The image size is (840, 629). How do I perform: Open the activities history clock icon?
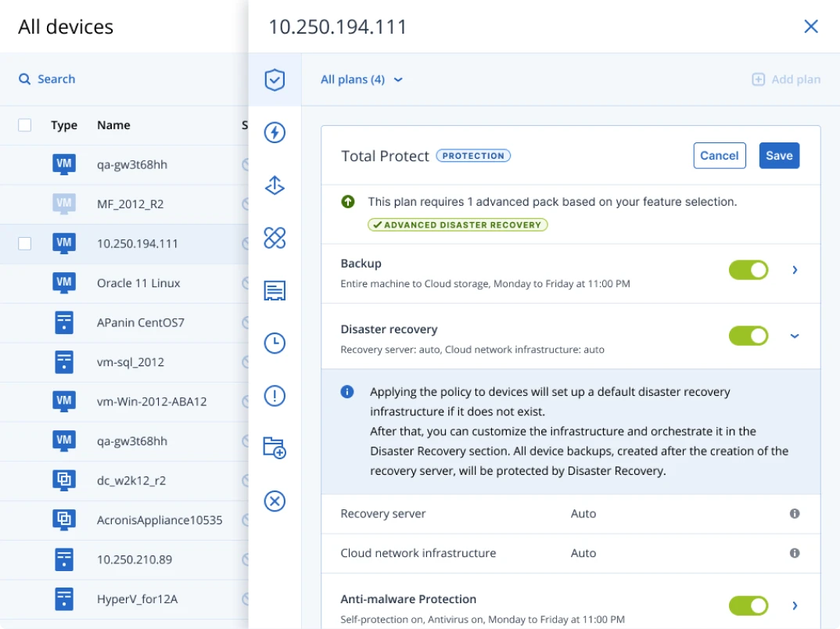tap(275, 343)
